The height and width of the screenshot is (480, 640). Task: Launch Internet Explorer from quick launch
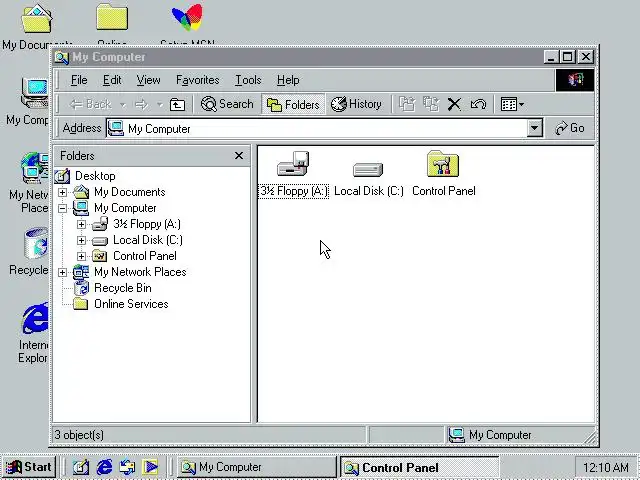pos(104,467)
